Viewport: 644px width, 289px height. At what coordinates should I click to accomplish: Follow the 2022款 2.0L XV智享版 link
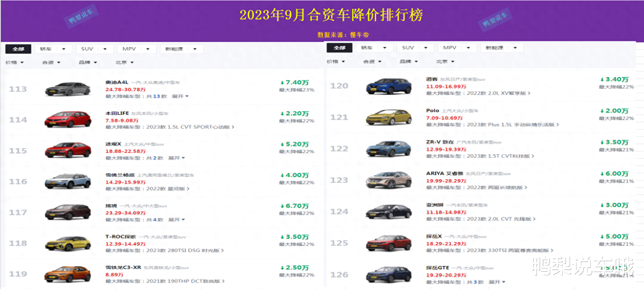498,93
